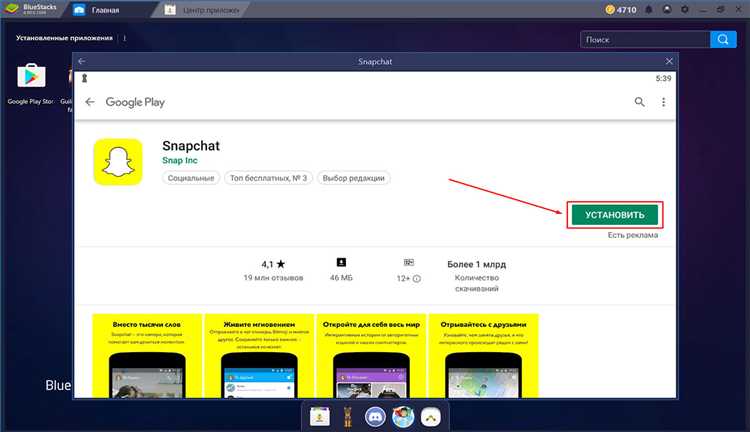Click the Есть реклама label
Image resolution: width=750 pixels, height=432 pixels.
pos(632,235)
